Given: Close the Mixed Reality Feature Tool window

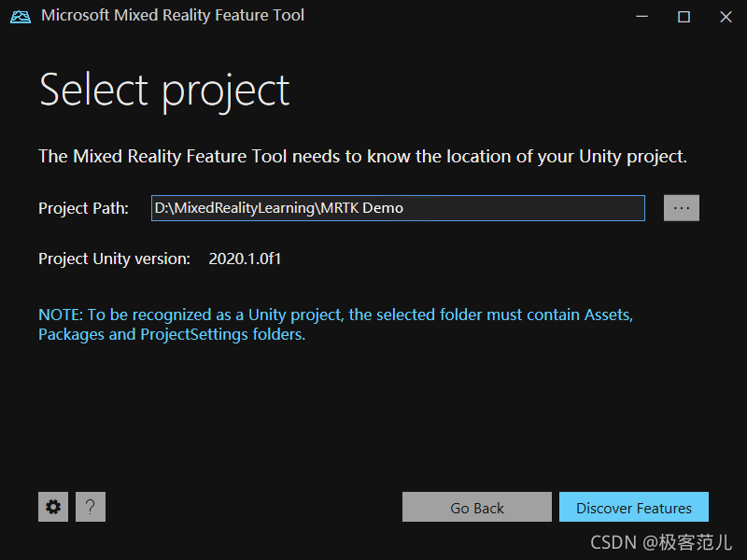Looking at the screenshot, I should point(726,17).
